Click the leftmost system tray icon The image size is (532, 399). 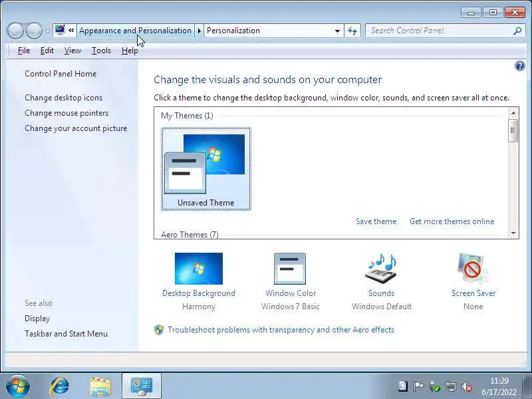(402, 386)
